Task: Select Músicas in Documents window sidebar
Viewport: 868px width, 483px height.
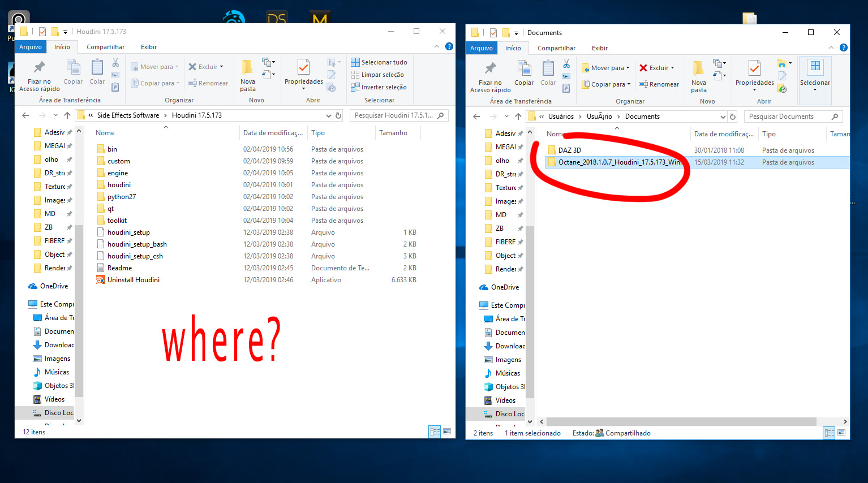Action: click(502, 373)
